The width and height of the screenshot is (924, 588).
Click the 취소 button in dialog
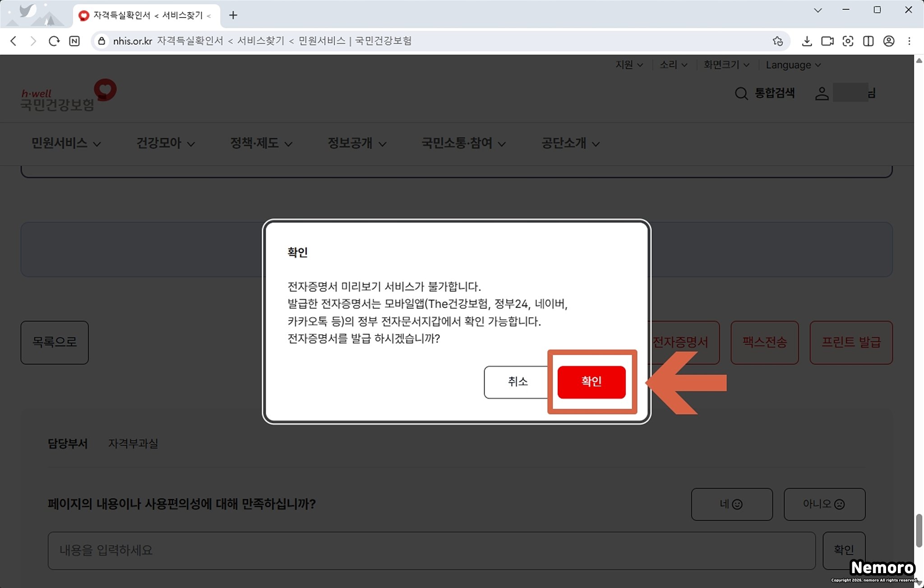517,382
